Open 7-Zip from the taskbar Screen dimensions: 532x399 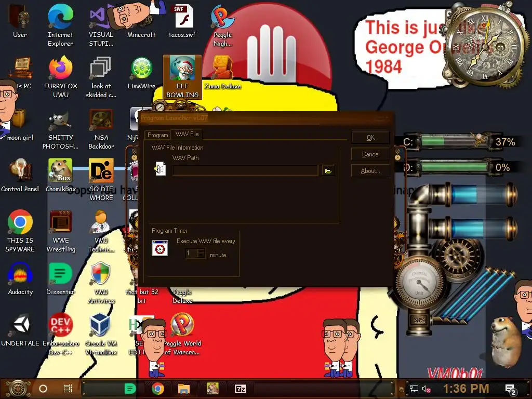click(240, 389)
